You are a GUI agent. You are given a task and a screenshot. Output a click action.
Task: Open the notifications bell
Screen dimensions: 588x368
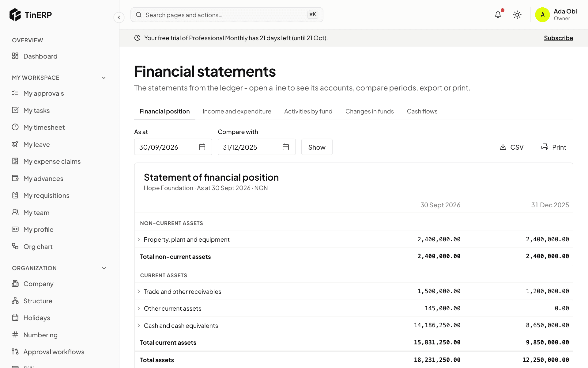click(498, 15)
